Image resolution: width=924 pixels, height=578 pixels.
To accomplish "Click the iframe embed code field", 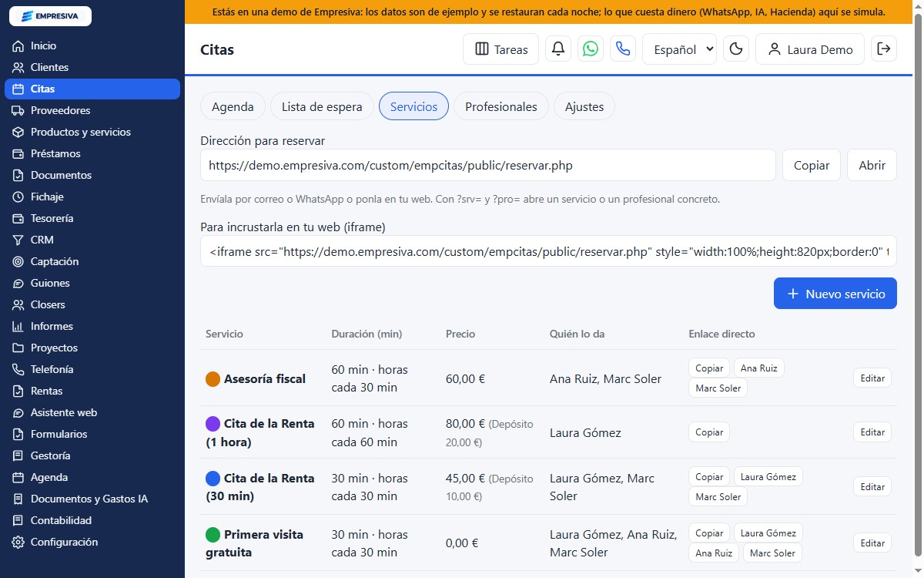I will click(x=548, y=251).
